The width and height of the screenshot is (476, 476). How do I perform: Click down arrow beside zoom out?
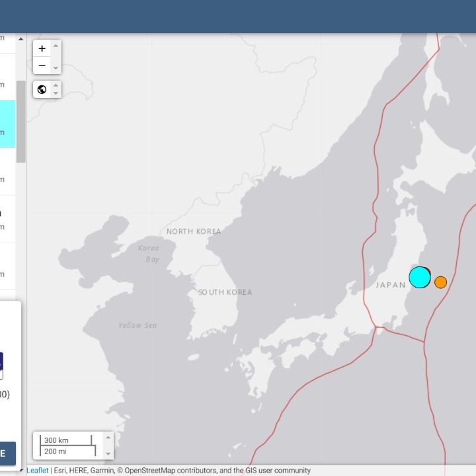[x=56, y=68]
